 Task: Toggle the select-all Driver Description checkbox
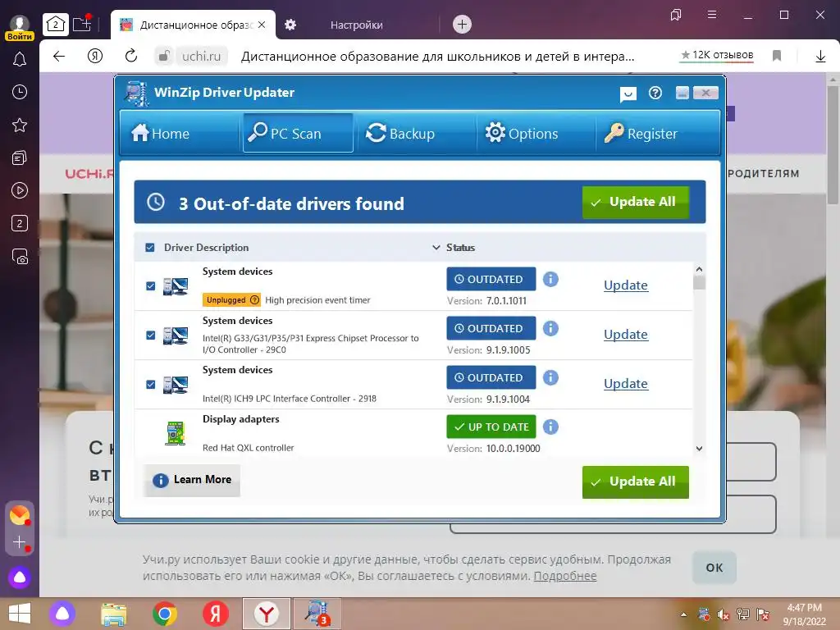(x=150, y=248)
